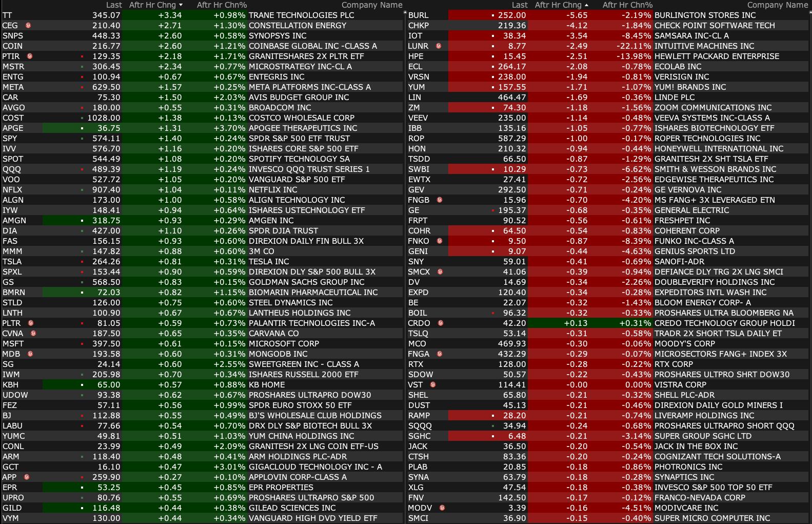This screenshot has width=812, height=524.
Task: Click the red badge icon beside CRDO
Action: [441, 323]
